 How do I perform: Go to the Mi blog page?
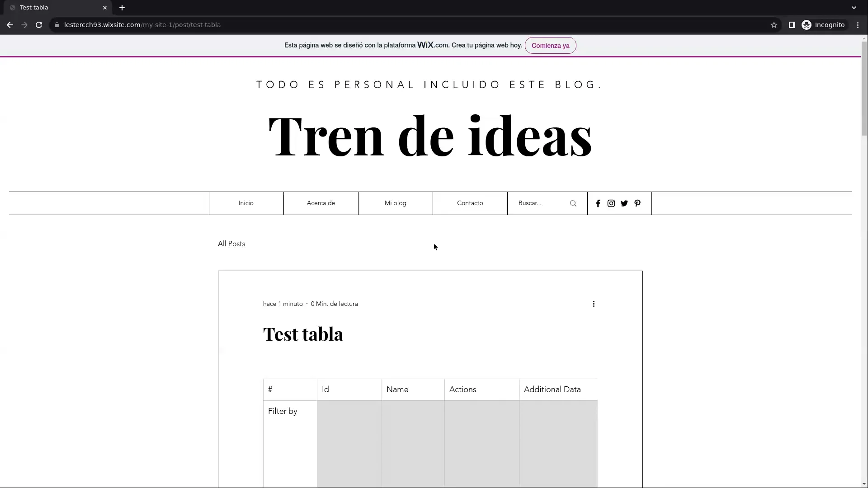click(396, 203)
